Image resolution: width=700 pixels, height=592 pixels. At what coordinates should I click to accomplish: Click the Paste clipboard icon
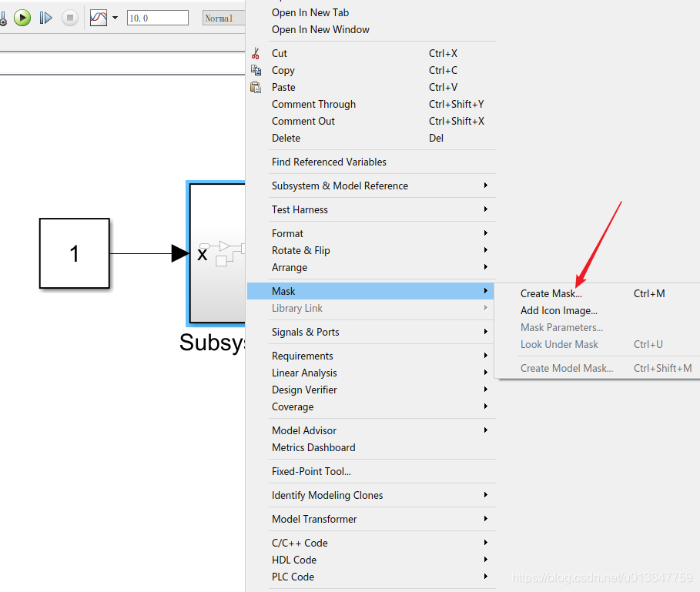(x=256, y=87)
